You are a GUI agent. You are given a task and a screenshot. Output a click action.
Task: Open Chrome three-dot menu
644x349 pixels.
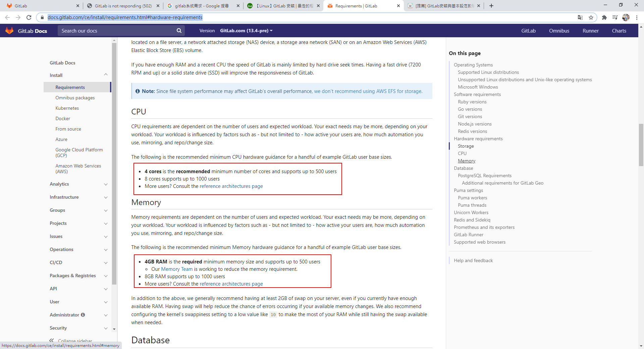(637, 17)
